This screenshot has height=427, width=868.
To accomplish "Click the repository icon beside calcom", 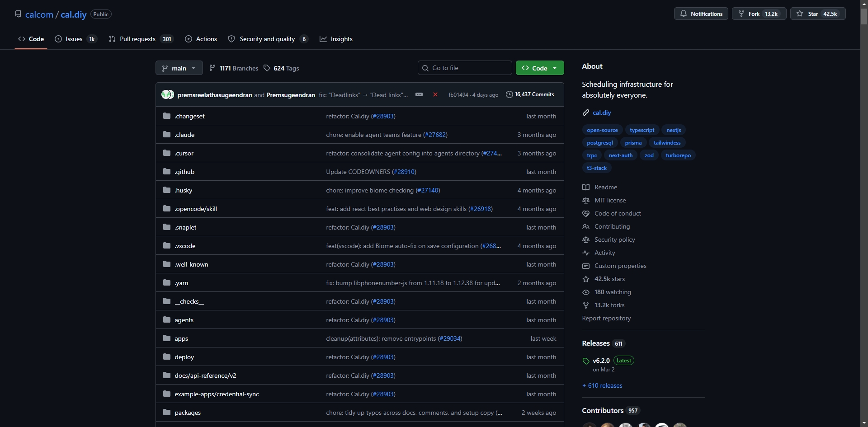I will click(18, 14).
